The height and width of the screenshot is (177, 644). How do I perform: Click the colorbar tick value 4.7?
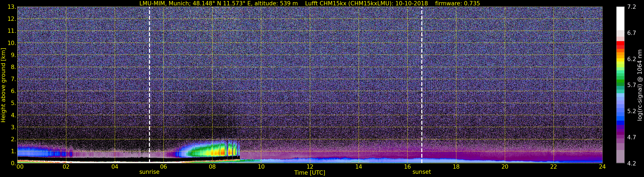(631, 137)
